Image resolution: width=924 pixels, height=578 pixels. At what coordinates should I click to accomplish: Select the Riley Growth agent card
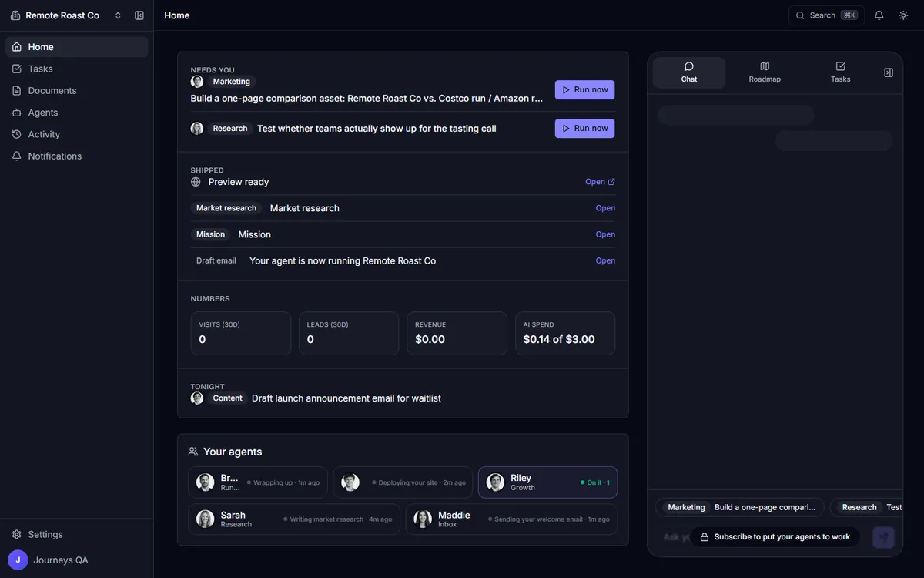(x=547, y=482)
